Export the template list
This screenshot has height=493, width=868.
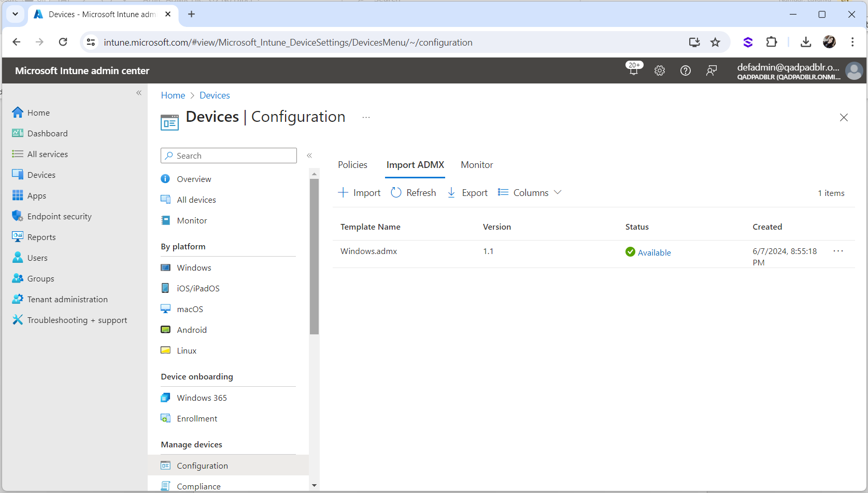467,192
